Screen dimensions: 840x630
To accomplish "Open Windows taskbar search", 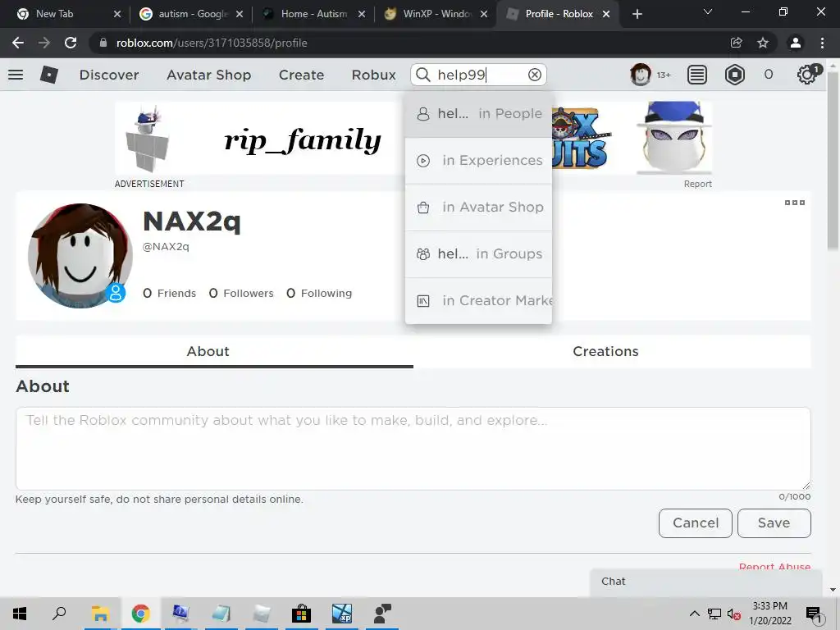I will click(59, 614).
